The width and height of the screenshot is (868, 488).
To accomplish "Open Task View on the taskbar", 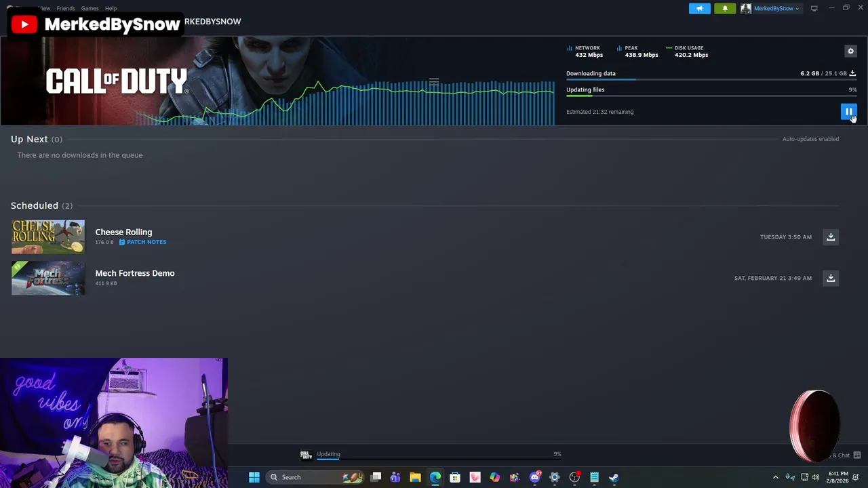I will pos(376,477).
